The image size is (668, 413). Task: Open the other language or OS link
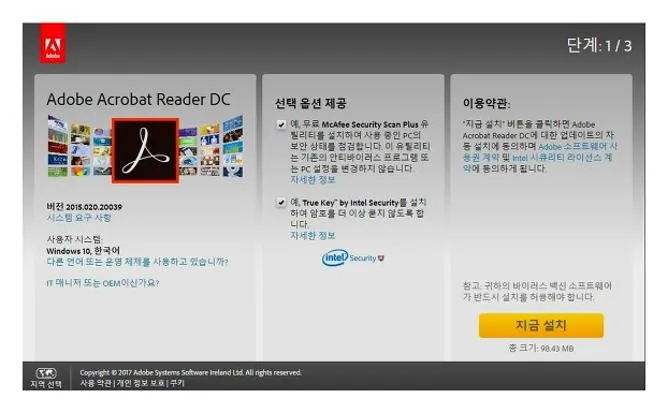137,262
